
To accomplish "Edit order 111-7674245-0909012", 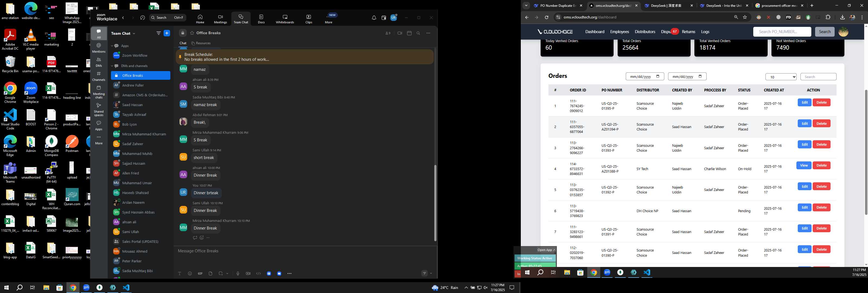I will tap(804, 103).
